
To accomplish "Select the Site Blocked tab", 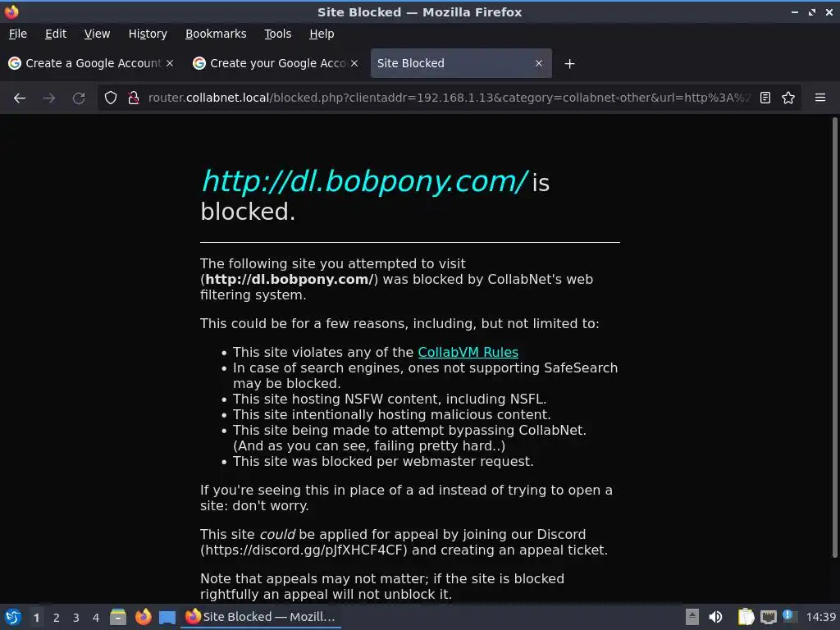I will [461, 63].
